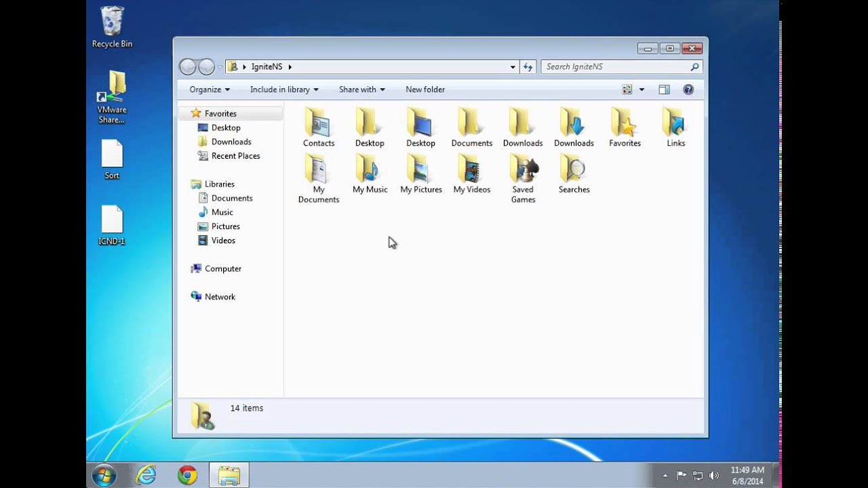Image resolution: width=868 pixels, height=488 pixels.
Task: Open the Windows Start menu
Action: click(x=104, y=475)
